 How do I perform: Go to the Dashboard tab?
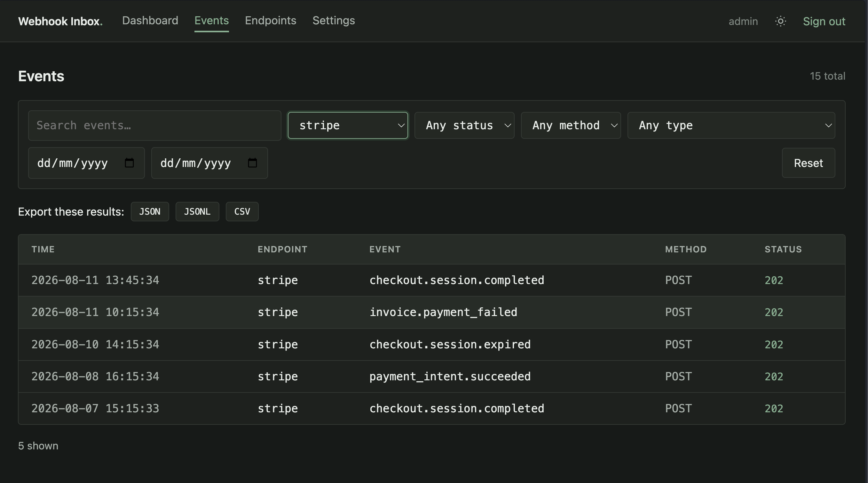pyautogui.click(x=150, y=20)
